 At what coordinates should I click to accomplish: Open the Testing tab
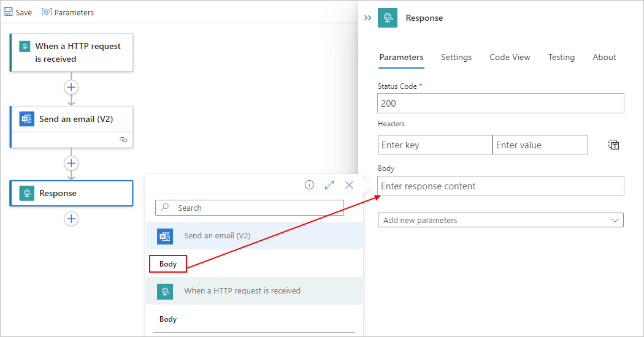click(561, 57)
